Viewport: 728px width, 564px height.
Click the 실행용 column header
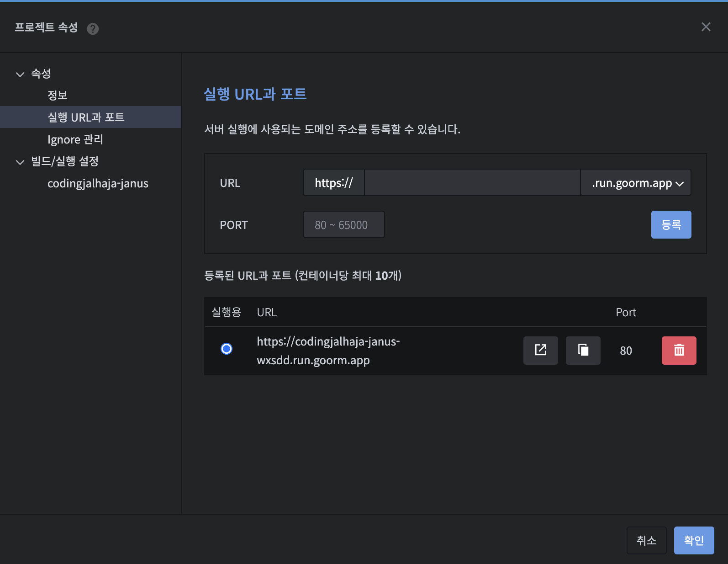[226, 312]
